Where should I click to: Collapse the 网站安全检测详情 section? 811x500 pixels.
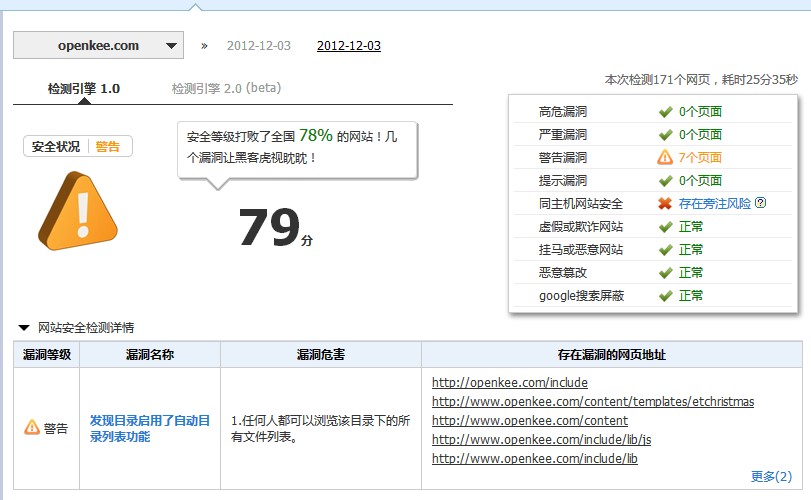click(x=23, y=327)
